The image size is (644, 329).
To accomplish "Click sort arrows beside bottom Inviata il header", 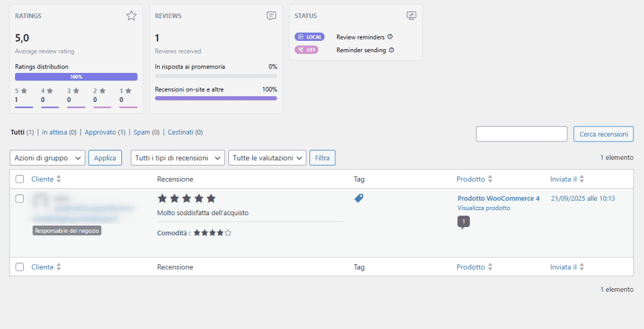I will tap(582, 267).
